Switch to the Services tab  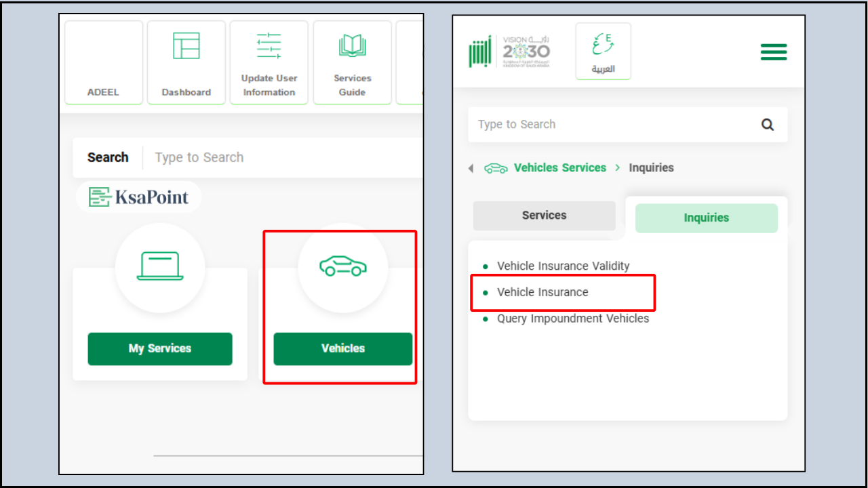(x=545, y=216)
